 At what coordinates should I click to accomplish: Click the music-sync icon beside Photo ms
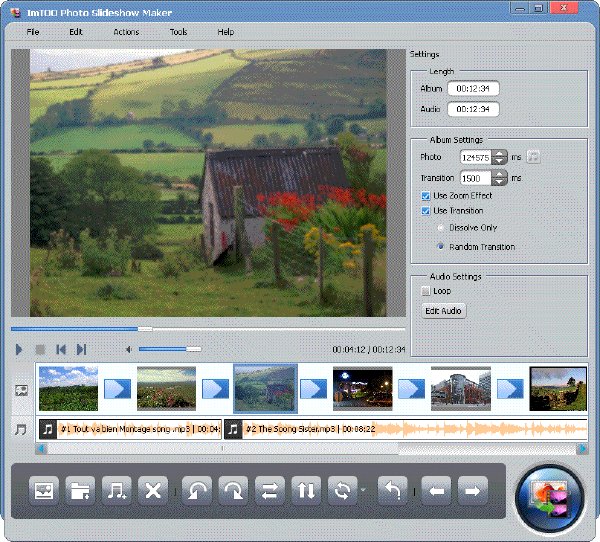tap(533, 157)
